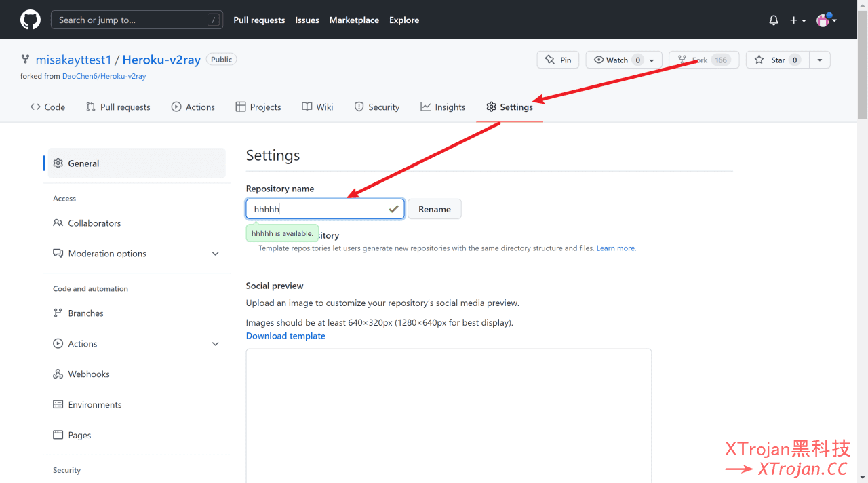Click the Security shield icon

pyautogui.click(x=359, y=107)
